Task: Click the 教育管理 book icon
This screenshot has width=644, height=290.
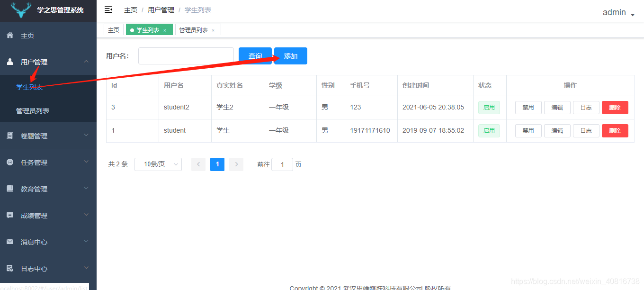Action: point(10,189)
